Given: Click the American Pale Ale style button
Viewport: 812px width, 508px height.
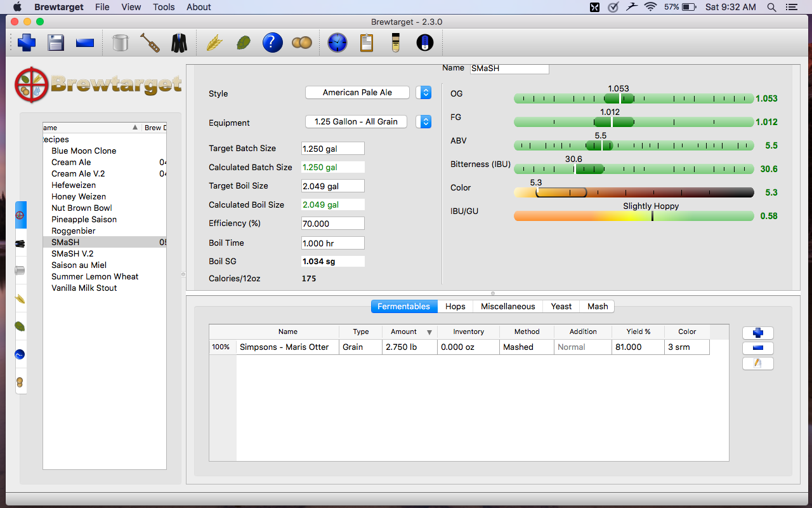Looking at the screenshot, I should (x=357, y=93).
